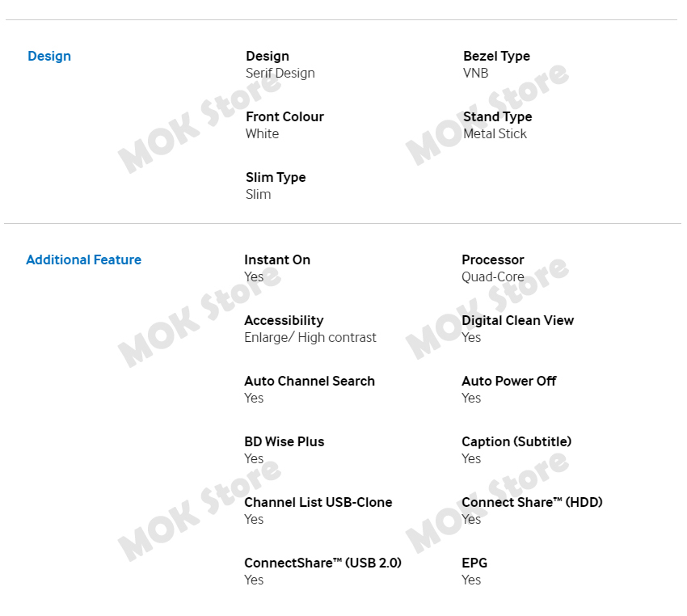Open the Additional Feature section heading
The image size is (687, 616).
(x=83, y=260)
